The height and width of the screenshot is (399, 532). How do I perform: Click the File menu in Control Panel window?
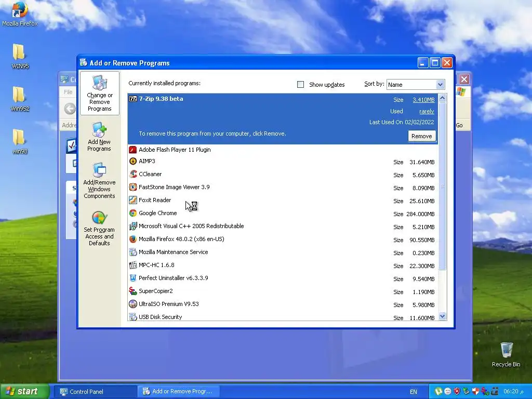pos(68,92)
